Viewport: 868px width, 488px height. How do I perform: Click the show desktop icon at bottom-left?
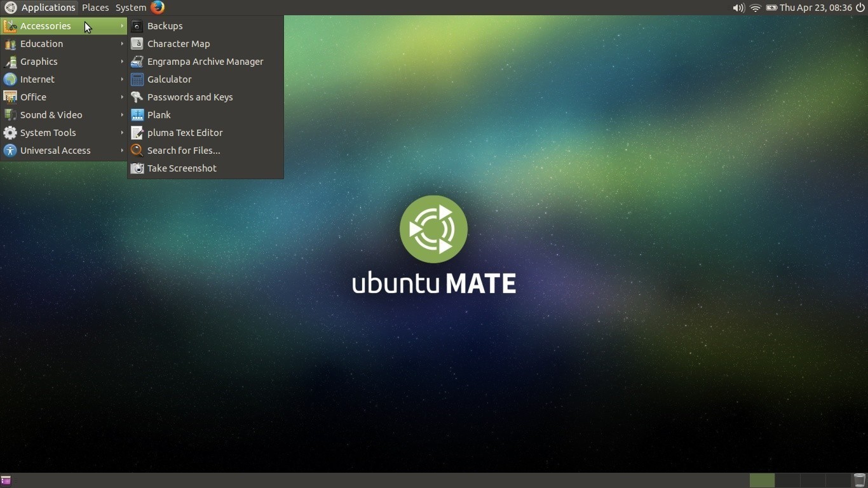pos(6,480)
